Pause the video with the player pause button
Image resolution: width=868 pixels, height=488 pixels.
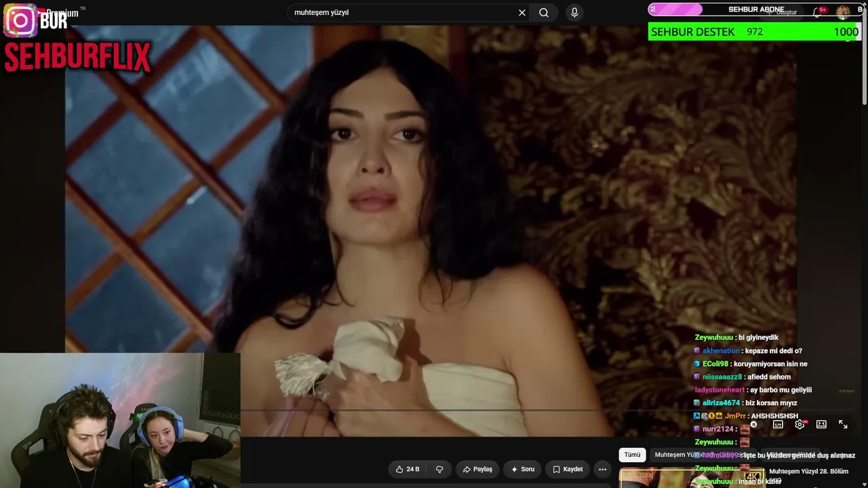pyautogui.click(x=753, y=424)
